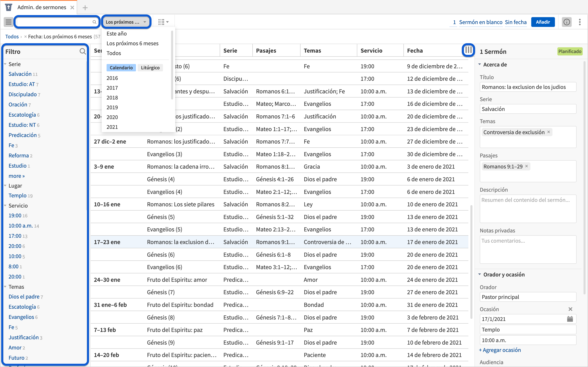The height and width of the screenshot is (367, 588).
Task: Switch to Litúrgico calendar mode
Action: click(150, 68)
